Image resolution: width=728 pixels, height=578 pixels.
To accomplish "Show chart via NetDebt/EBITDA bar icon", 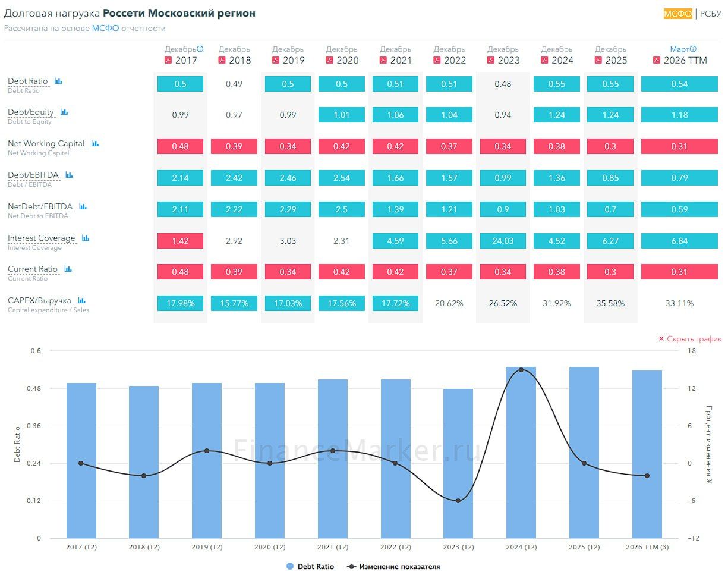I will point(83,206).
